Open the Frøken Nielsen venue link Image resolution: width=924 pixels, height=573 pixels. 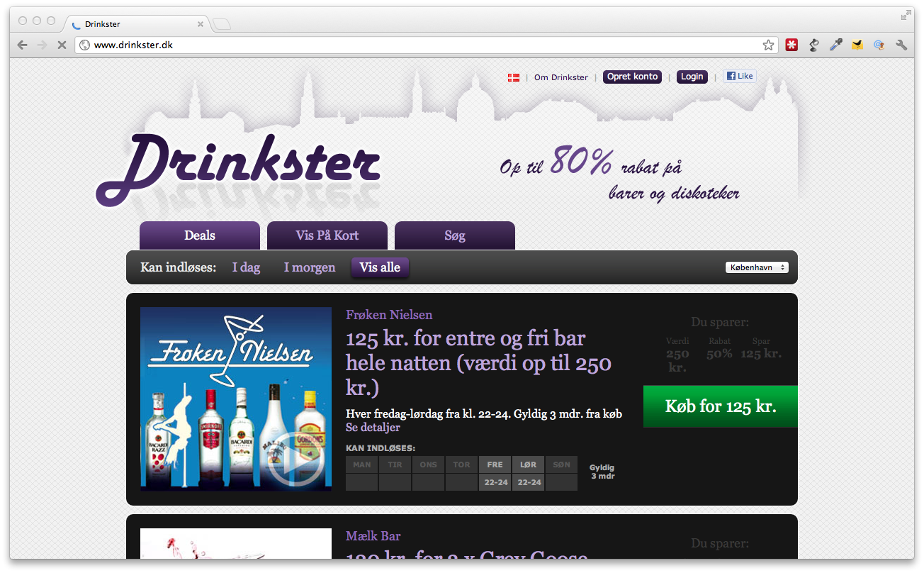point(389,315)
